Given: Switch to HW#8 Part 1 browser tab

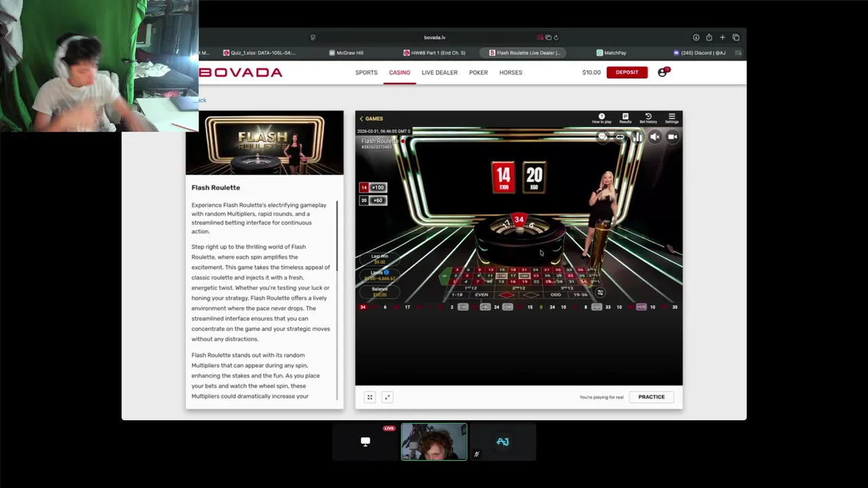Looking at the screenshot, I should 434,53.
